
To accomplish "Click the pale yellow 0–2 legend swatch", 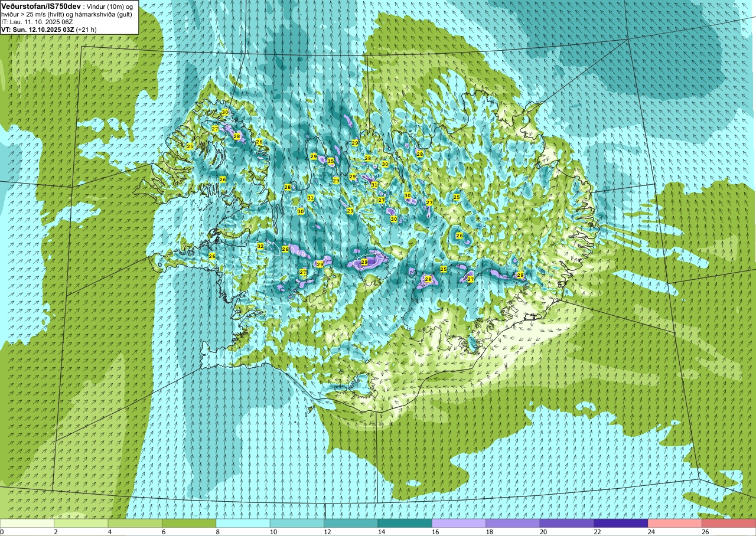I will click(27, 523).
